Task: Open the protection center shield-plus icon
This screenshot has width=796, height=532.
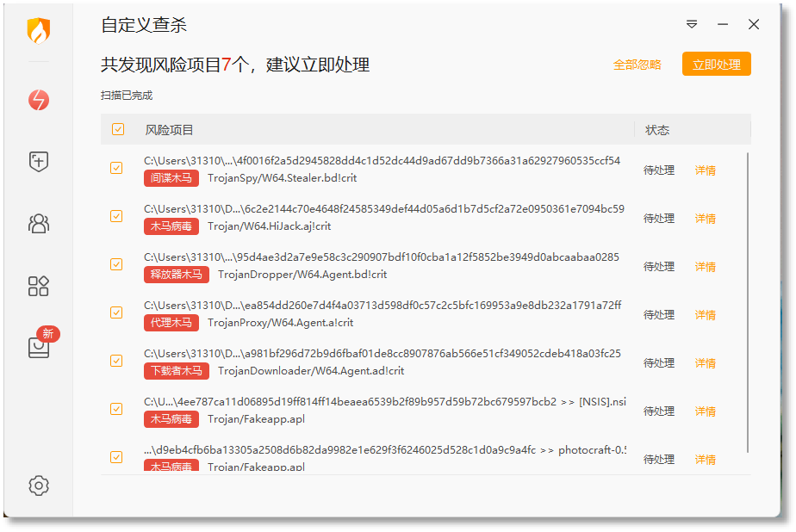Action: pyautogui.click(x=39, y=162)
